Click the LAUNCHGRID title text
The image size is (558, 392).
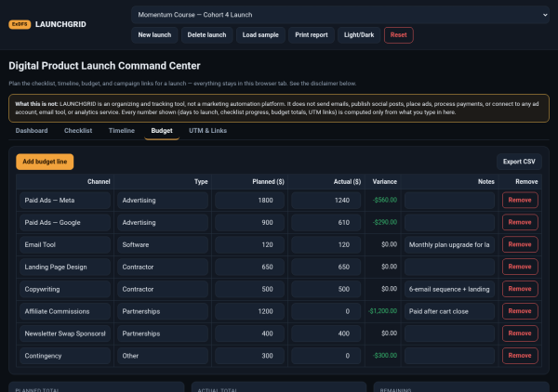coord(60,24)
